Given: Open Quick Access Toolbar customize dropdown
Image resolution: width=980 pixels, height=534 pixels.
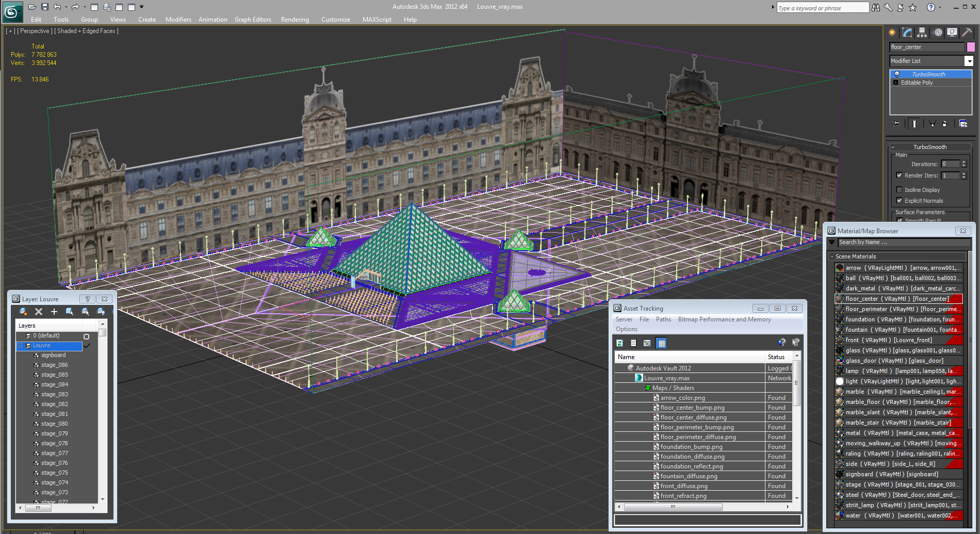Looking at the screenshot, I should pyautogui.click(x=142, y=7).
